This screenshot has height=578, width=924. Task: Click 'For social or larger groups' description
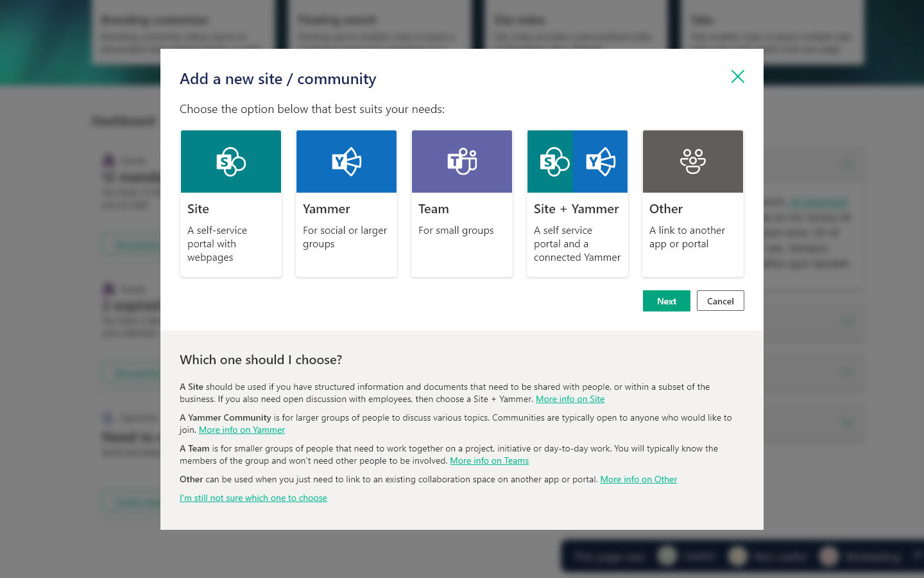pos(345,237)
